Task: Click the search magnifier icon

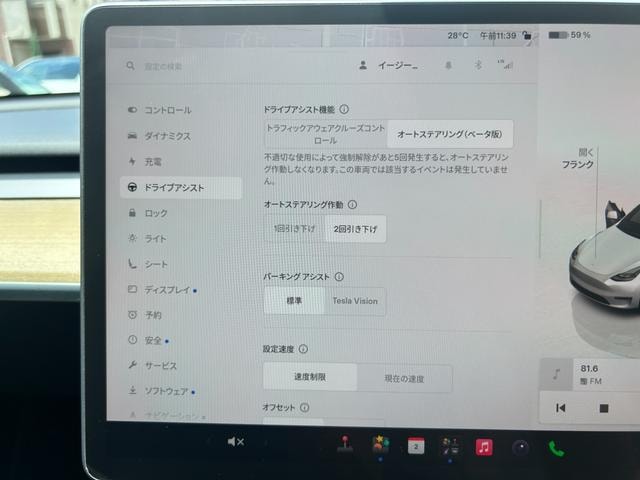Action: point(131,65)
